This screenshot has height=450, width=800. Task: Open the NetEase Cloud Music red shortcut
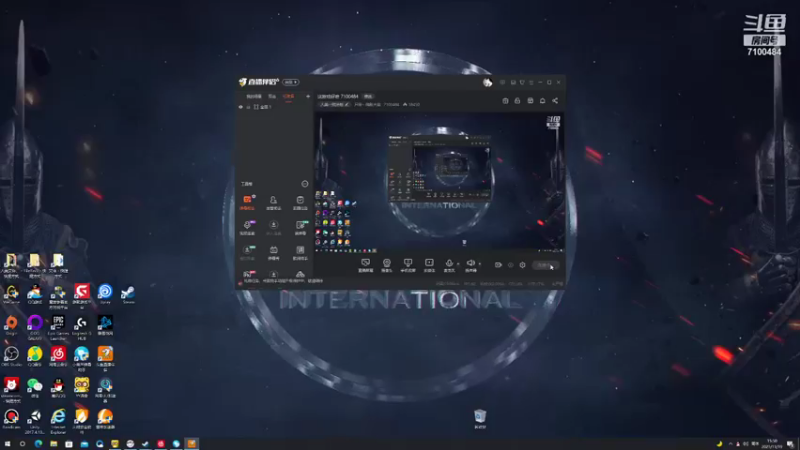58,356
